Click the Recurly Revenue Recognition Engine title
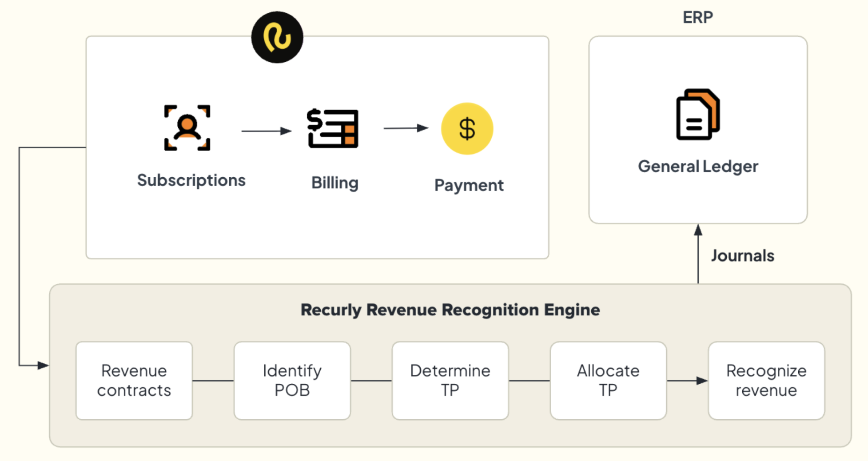The image size is (868, 461). pyautogui.click(x=450, y=310)
